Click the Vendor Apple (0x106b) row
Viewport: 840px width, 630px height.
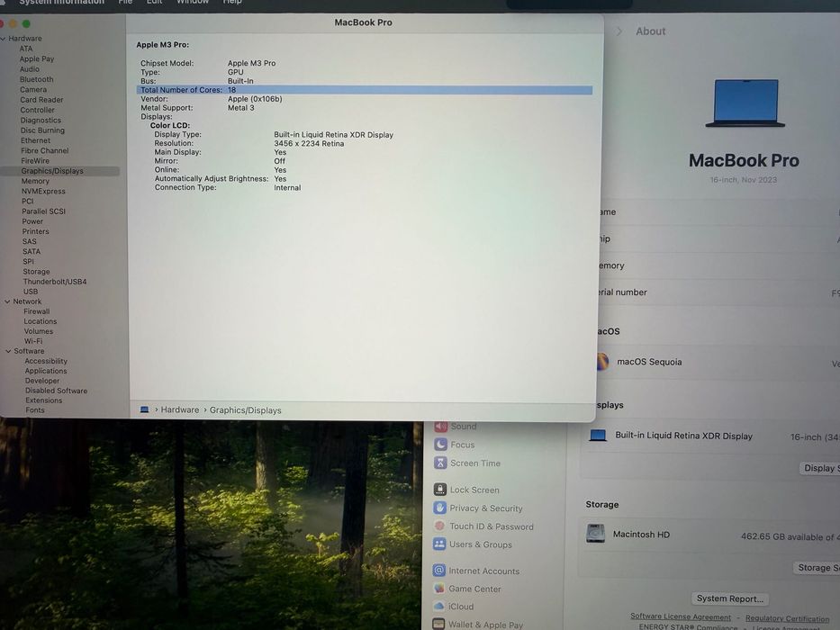211,99
